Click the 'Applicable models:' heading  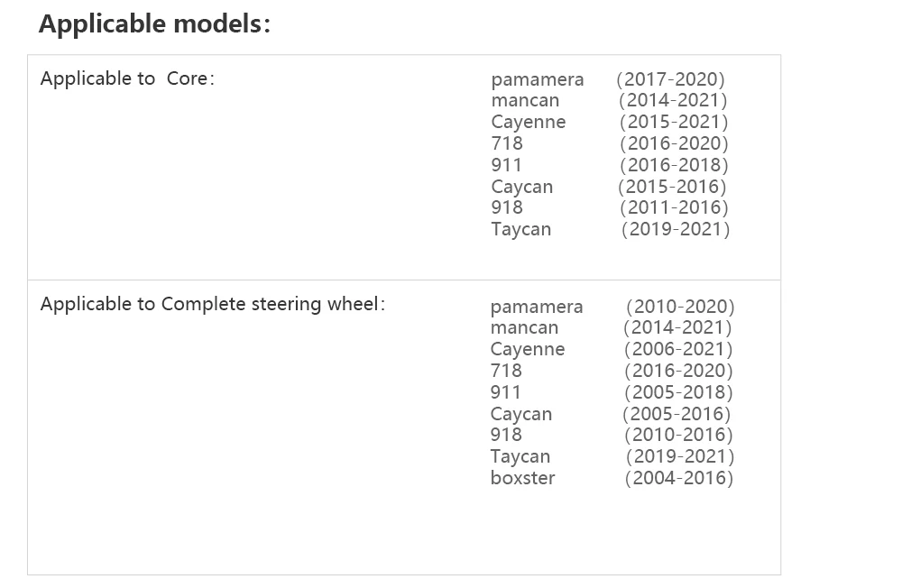click(154, 24)
